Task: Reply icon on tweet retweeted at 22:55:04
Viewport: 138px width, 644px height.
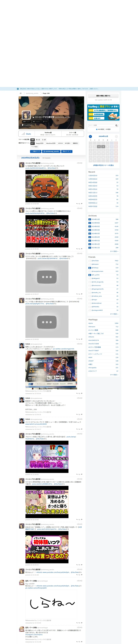Action: 77,393
